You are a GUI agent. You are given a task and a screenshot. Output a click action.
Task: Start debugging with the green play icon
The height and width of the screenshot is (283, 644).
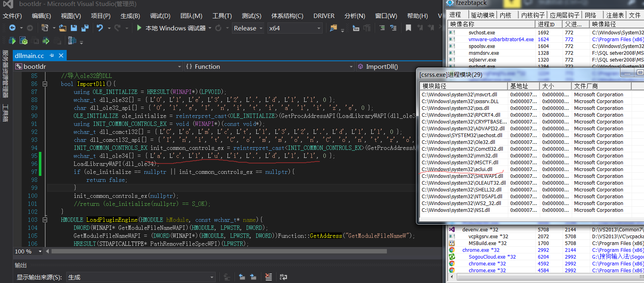[139, 28]
